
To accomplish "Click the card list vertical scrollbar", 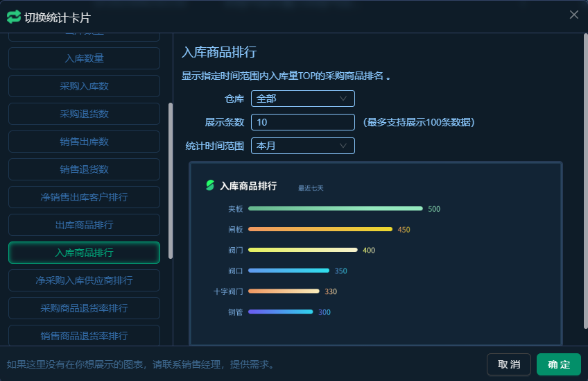I will coord(171,180).
